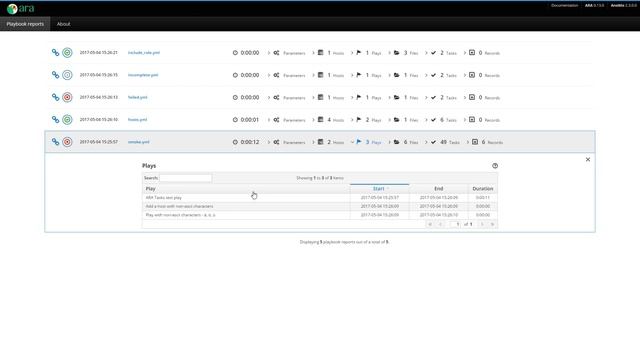Click Hosts icon in include_role.yml row

point(320,53)
